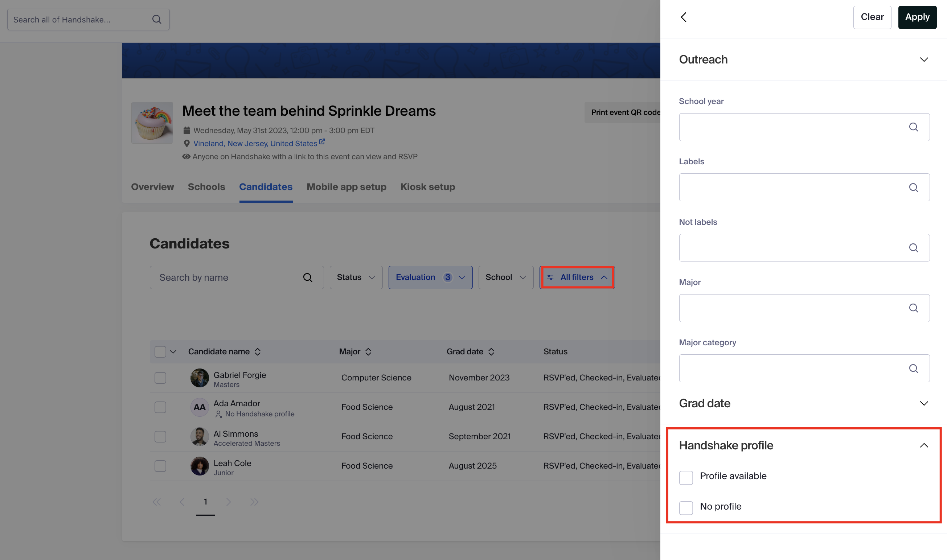
Task: Click the Major category filter input
Action: point(804,368)
